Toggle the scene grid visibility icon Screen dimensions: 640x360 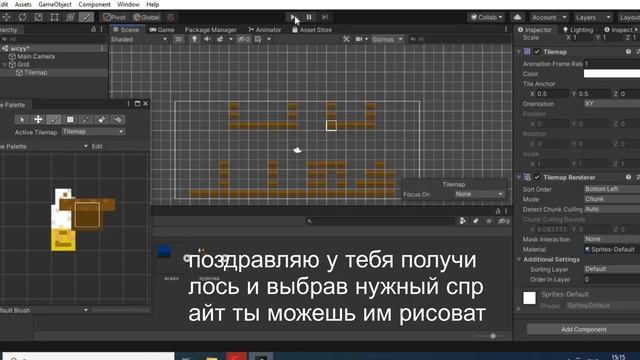click(258, 39)
